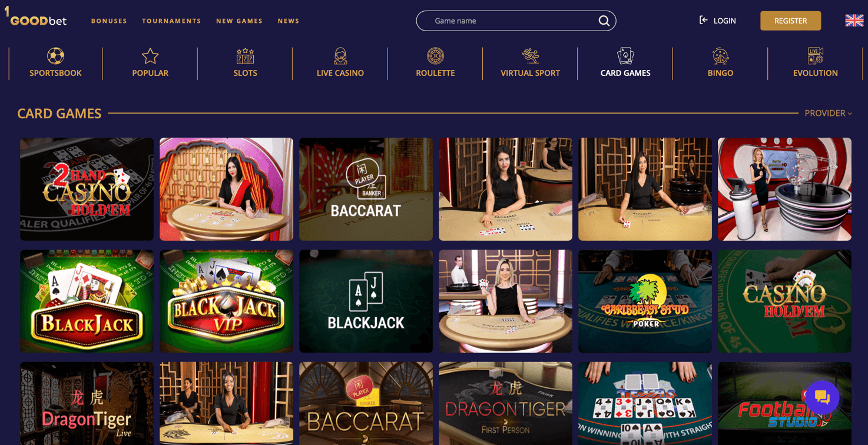
Task: Click the Login link
Action: [717, 21]
